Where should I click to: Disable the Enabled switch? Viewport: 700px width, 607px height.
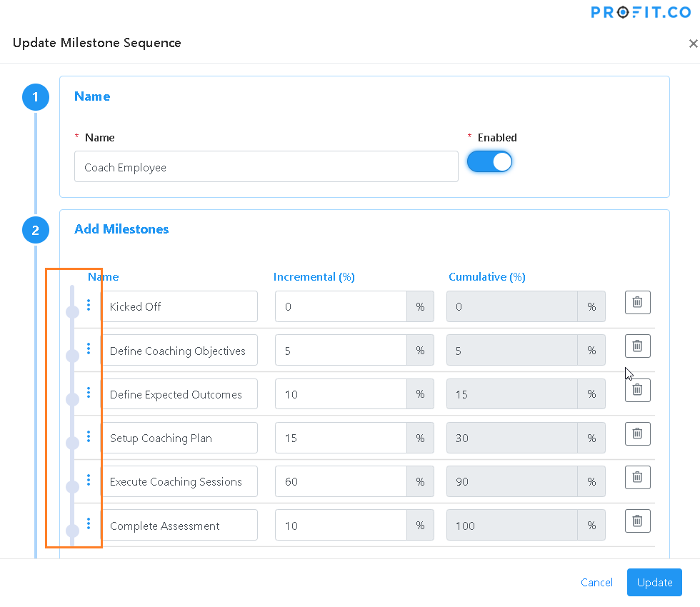(x=489, y=161)
